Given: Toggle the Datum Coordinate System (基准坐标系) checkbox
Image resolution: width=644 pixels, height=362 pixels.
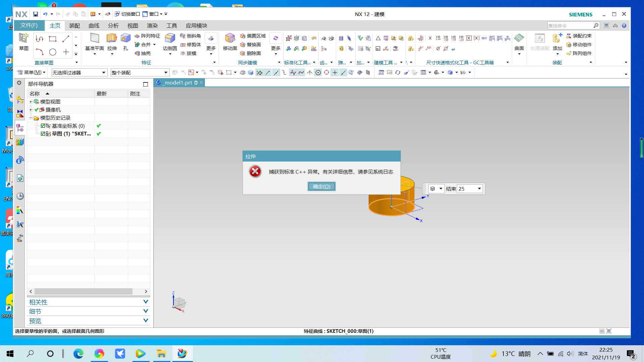Looking at the screenshot, I should (43, 126).
